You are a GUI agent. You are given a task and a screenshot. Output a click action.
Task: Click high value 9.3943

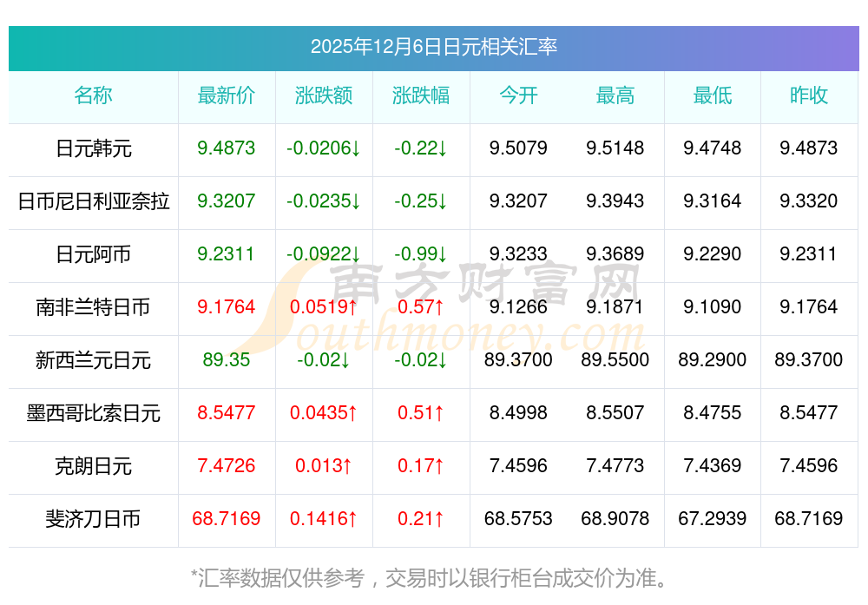615,201
